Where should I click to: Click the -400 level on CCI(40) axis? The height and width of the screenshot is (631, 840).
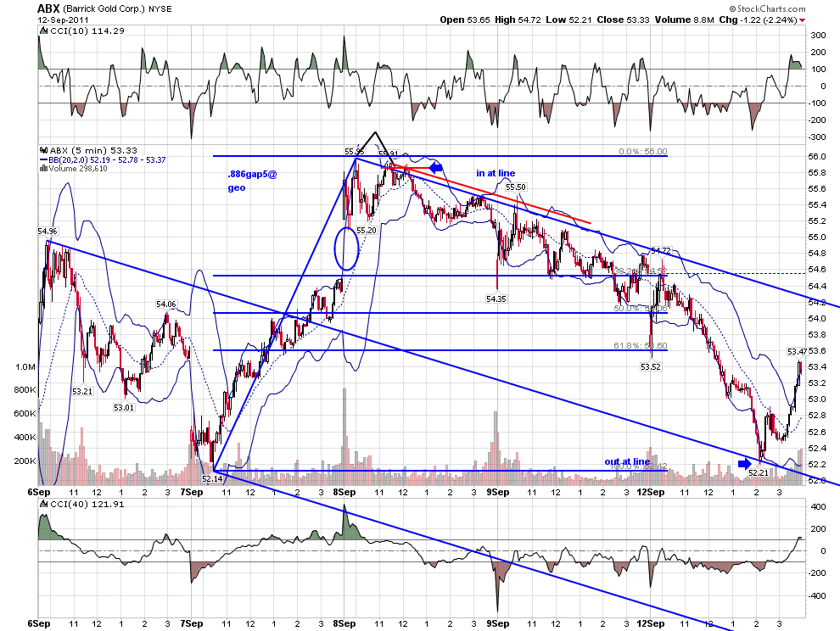(817, 595)
